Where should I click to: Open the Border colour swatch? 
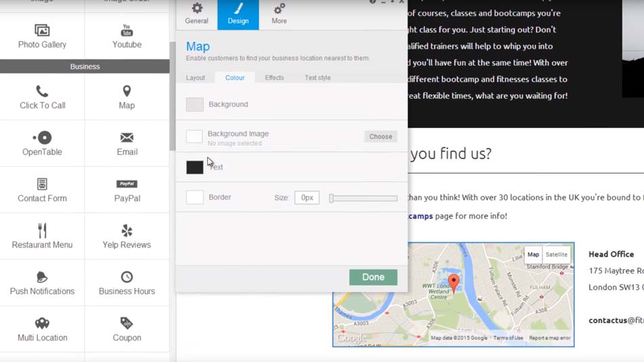tap(195, 197)
